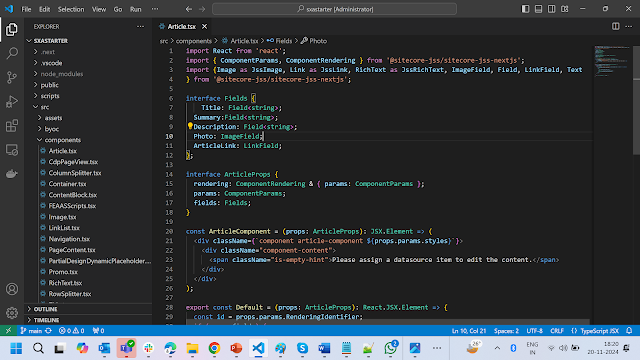Open the View menu
This screenshot has width=640, height=360.
[99, 9]
